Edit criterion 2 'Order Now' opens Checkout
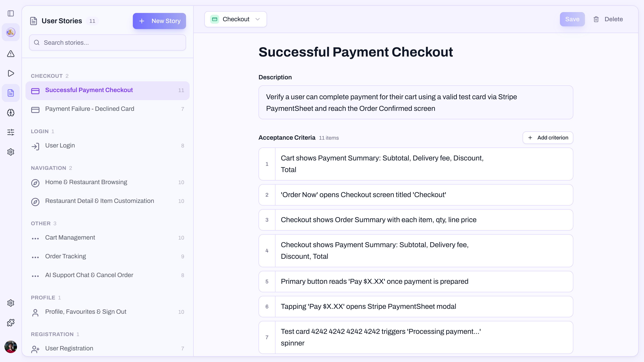 pyautogui.click(x=416, y=195)
